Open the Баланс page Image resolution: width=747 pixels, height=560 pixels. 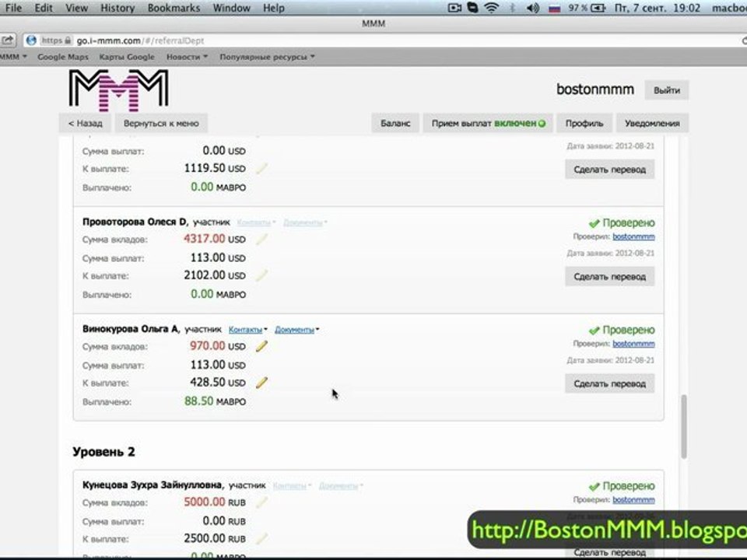395,124
